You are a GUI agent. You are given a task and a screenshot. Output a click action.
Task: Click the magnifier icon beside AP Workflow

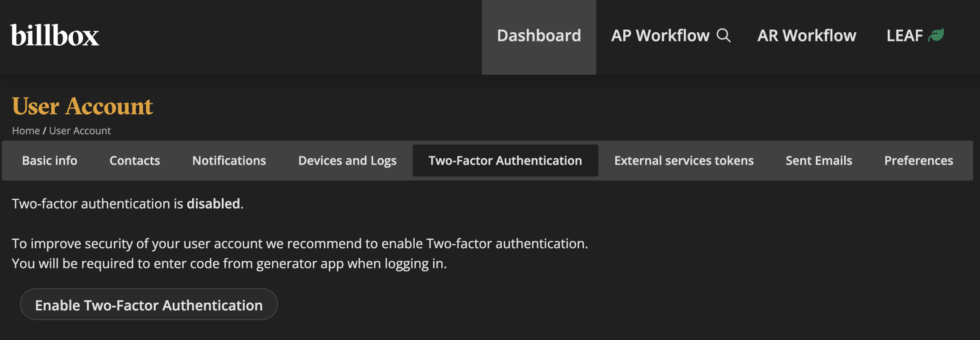pyautogui.click(x=724, y=36)
